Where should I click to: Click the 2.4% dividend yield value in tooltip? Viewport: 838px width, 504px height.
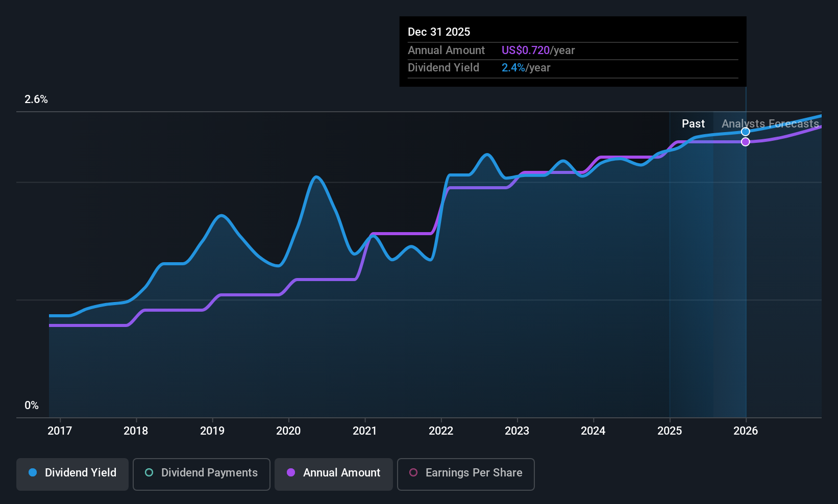[513, 67]
